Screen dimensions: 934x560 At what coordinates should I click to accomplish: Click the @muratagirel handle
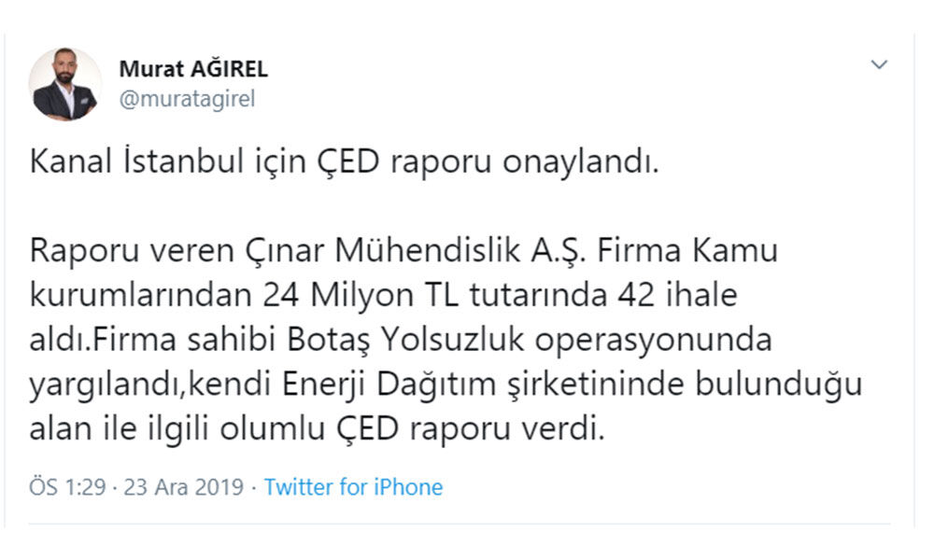tap(187, 99)
